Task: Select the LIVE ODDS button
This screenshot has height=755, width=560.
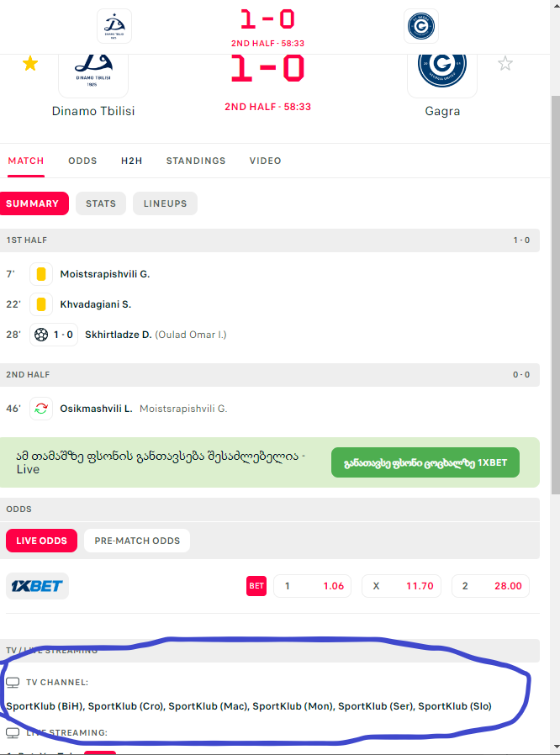Action: (41, 541)
